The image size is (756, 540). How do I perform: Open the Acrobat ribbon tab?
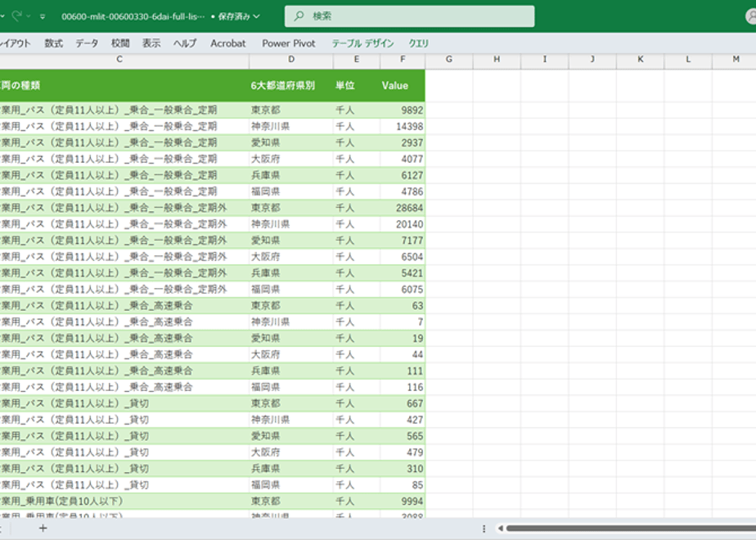pyautogui.click(x=228, y=43)
